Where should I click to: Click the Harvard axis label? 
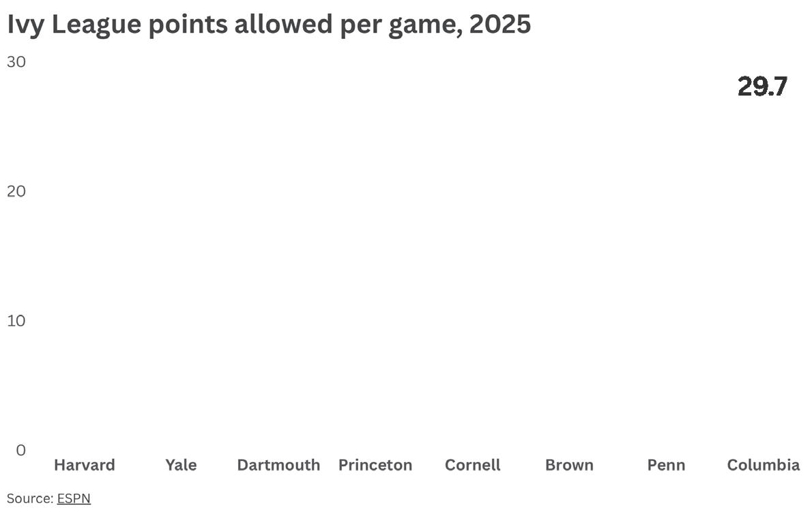coord(85,465)
